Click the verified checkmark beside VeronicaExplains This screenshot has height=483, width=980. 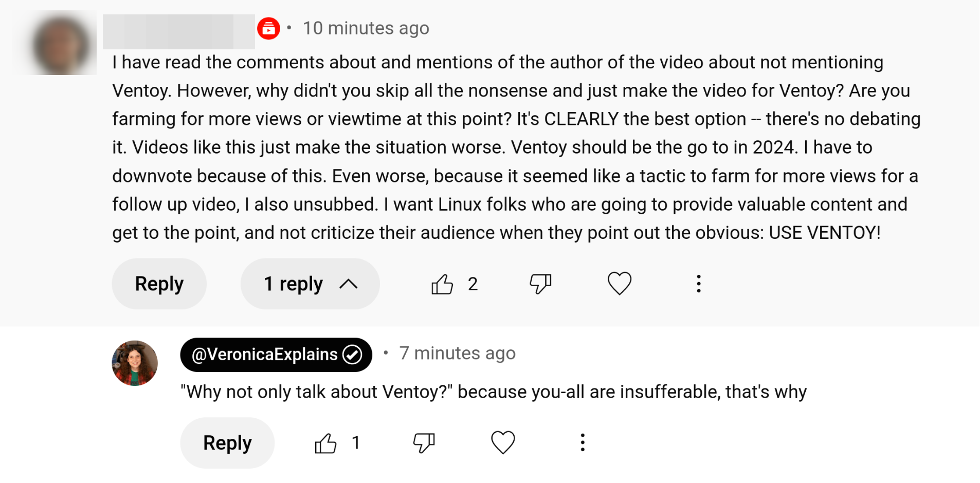[x=353, y=355]
